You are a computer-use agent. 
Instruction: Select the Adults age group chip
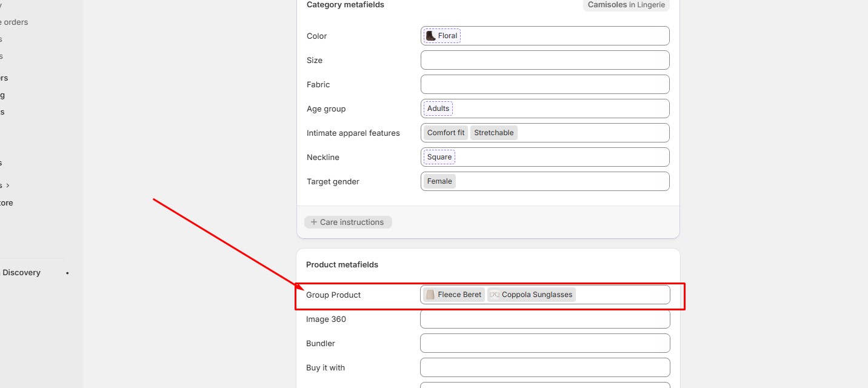(x=438, y=109)
